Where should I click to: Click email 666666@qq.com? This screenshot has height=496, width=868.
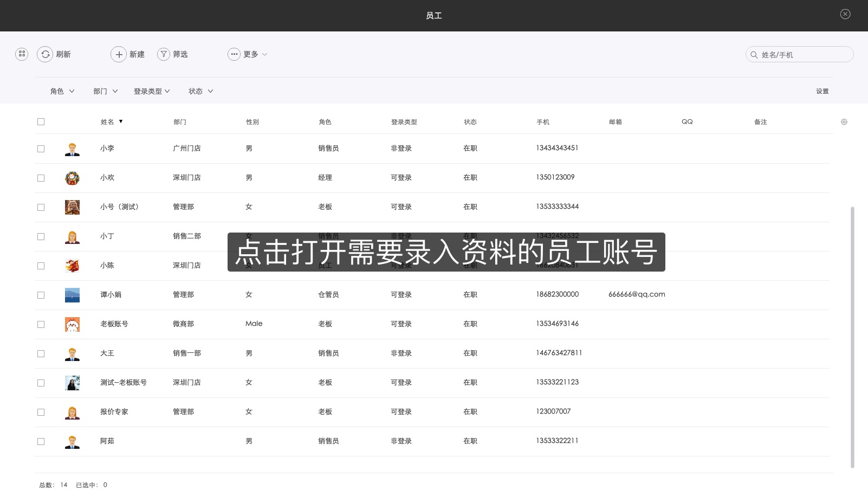(x=637, y=294)
